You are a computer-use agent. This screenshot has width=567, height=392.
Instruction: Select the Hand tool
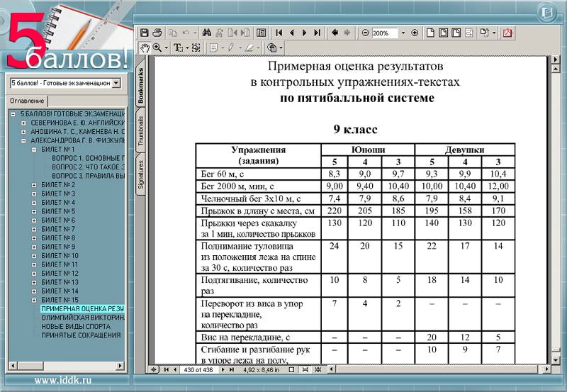click(x=145, y=47)
